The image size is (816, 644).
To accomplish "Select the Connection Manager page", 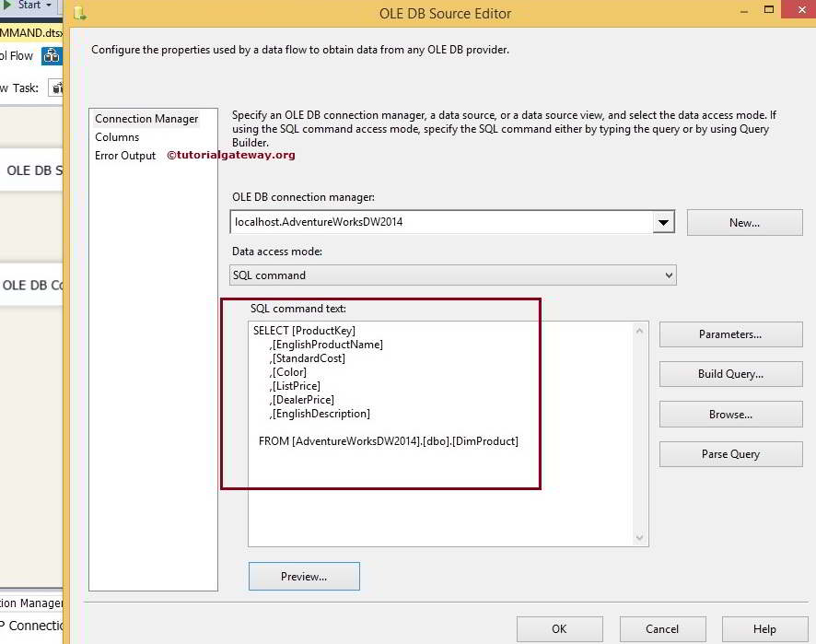I will (x=146, y=119).
